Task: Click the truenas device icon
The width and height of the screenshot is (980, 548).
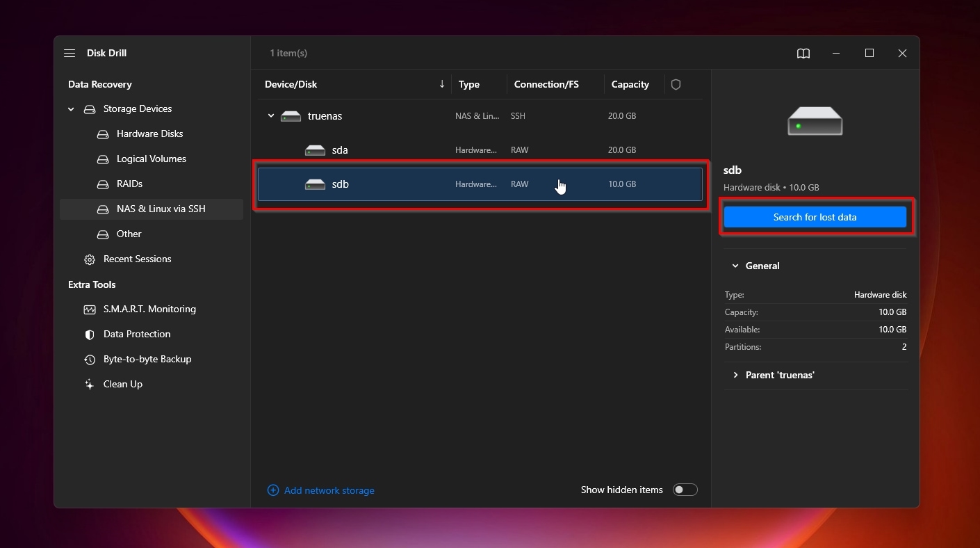Action: pyautogui.click(x=291, y=116)
